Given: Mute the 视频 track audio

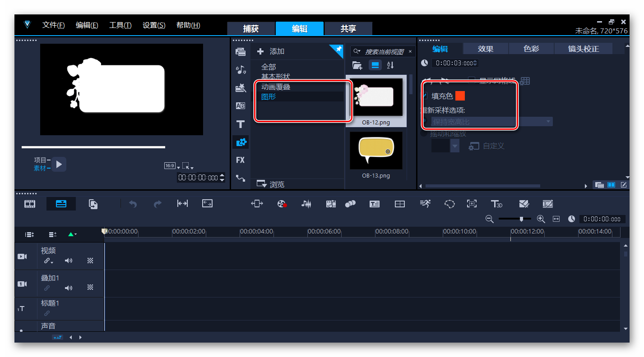Looking at the screenshot, I should coord(68,261).
